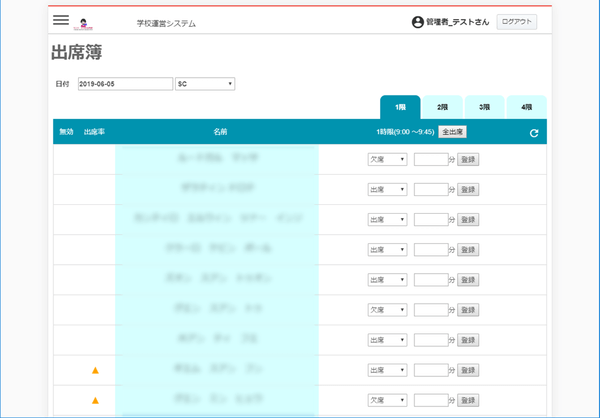This screenshot has height=418, width=600.
Task: Click the ninth row's minutes input field
Action: 431,400
